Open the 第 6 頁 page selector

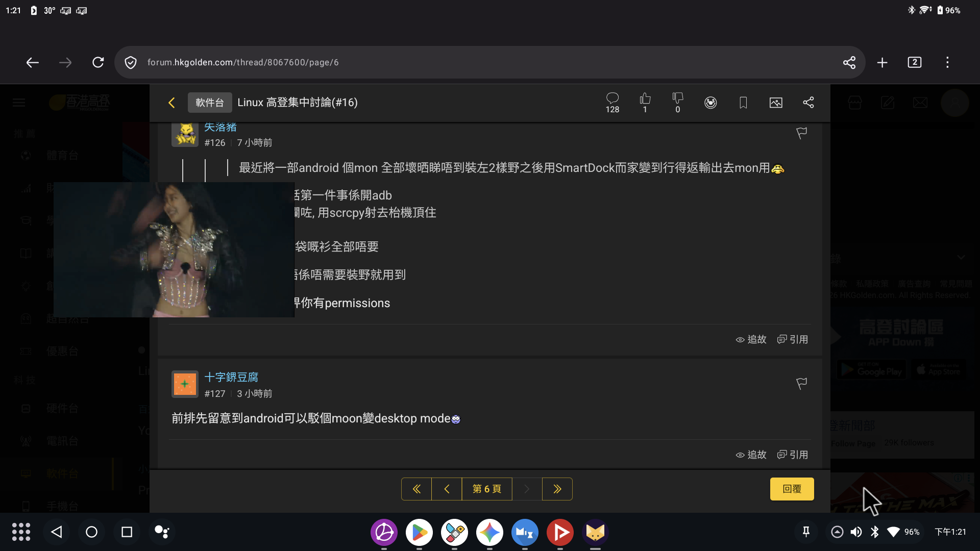(487, 489)
